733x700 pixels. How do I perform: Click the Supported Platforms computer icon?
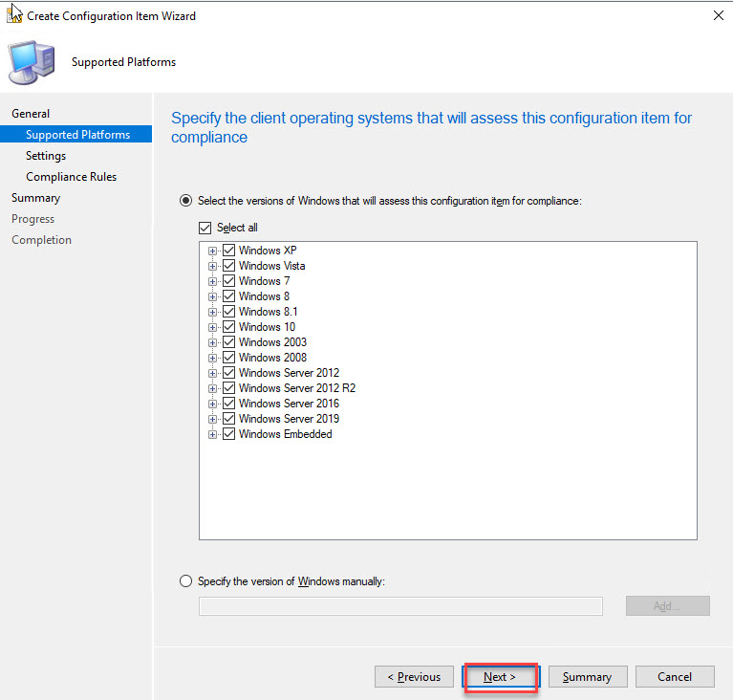point(31,63)
